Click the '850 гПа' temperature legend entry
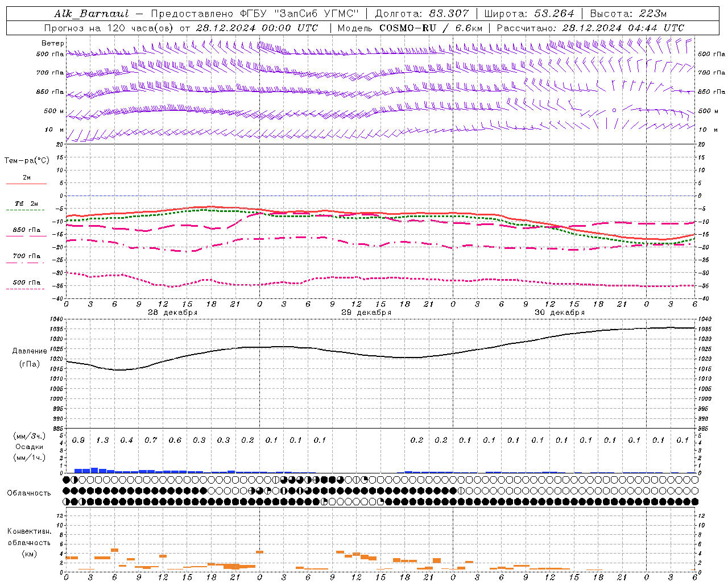The width and height of the screenshot is (728, 582). 27,230
